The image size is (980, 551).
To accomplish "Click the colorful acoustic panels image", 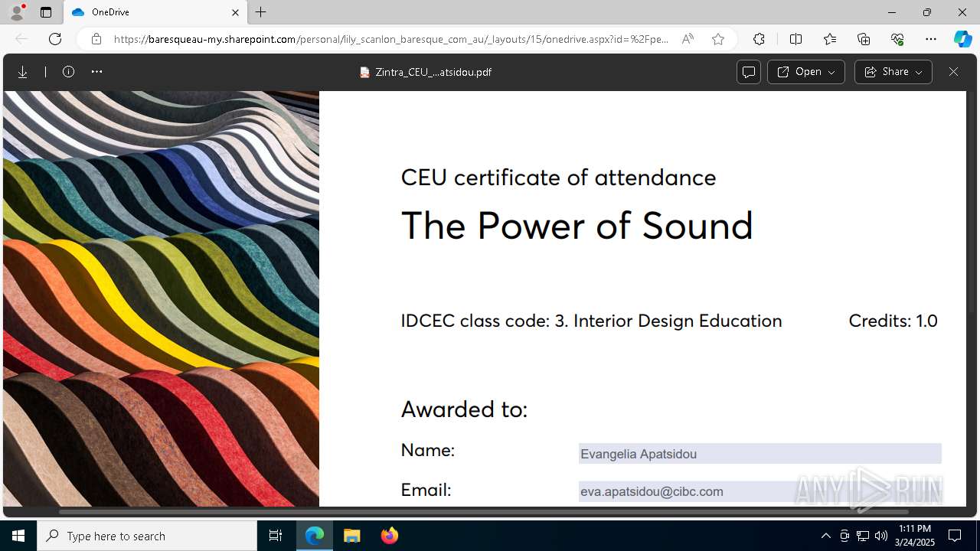I will (x=161, y=298).
